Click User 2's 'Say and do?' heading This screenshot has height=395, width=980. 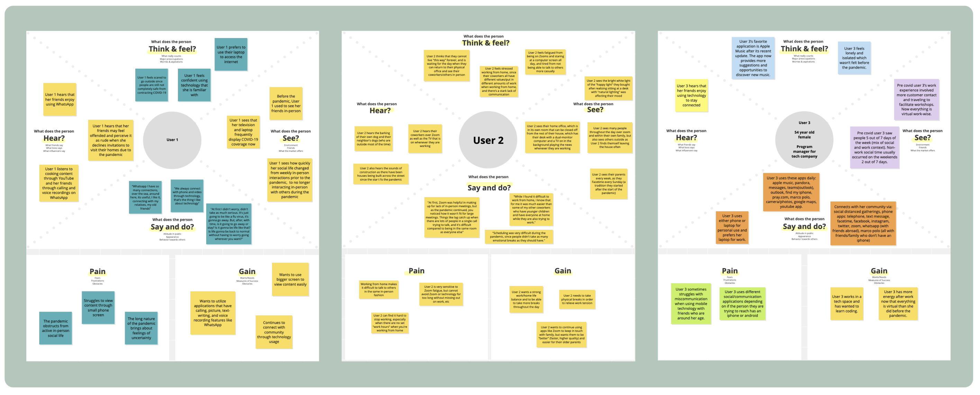tap(489, 187)
